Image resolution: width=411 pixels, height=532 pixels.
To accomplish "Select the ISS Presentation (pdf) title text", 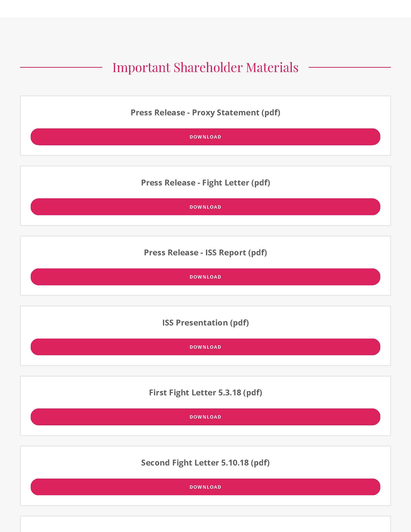I will coord(205,323).
